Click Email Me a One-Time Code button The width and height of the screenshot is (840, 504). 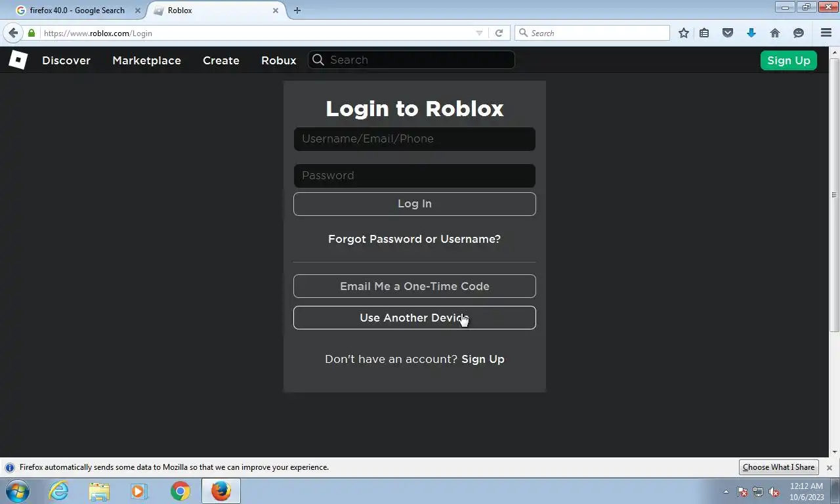click(415, 286)
